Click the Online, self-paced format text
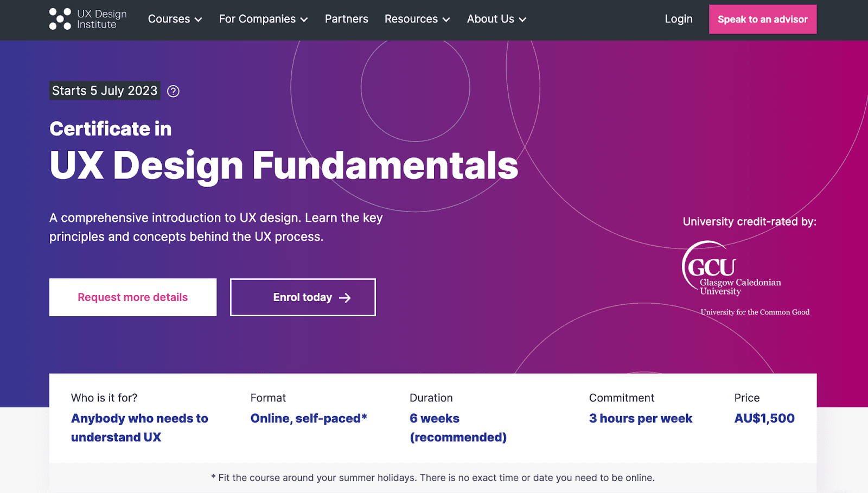Screen dimensions: 868x493 pos(308,418)
